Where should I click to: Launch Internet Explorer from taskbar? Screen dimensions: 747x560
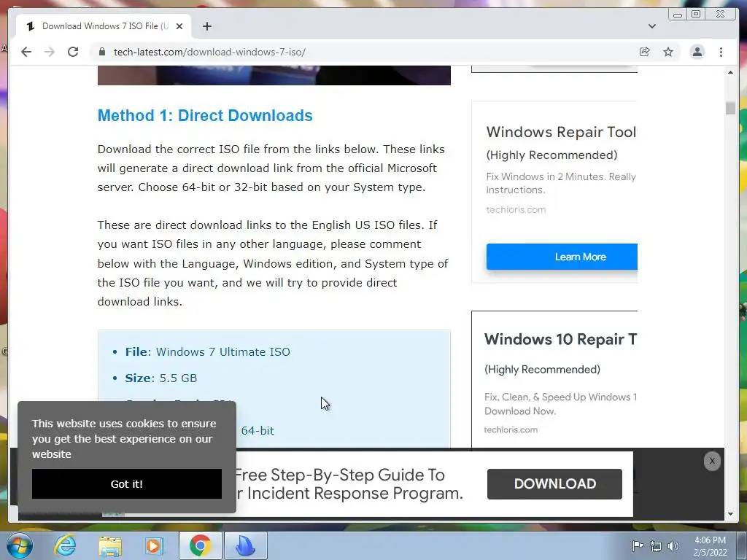[x=65, y=545]
